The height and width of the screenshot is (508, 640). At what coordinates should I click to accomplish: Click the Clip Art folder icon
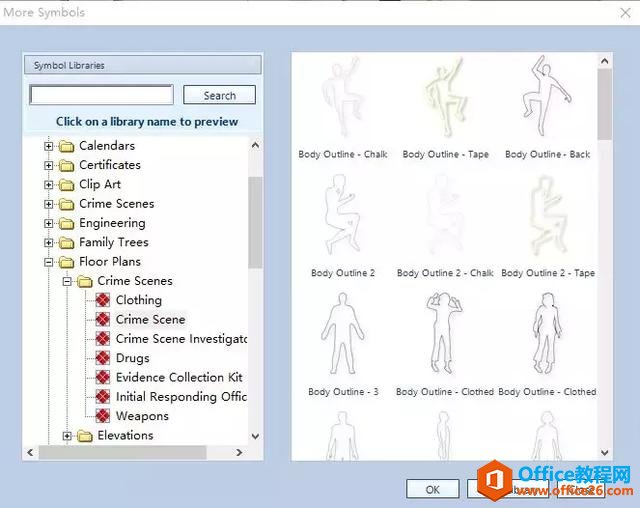click(66, 185)
